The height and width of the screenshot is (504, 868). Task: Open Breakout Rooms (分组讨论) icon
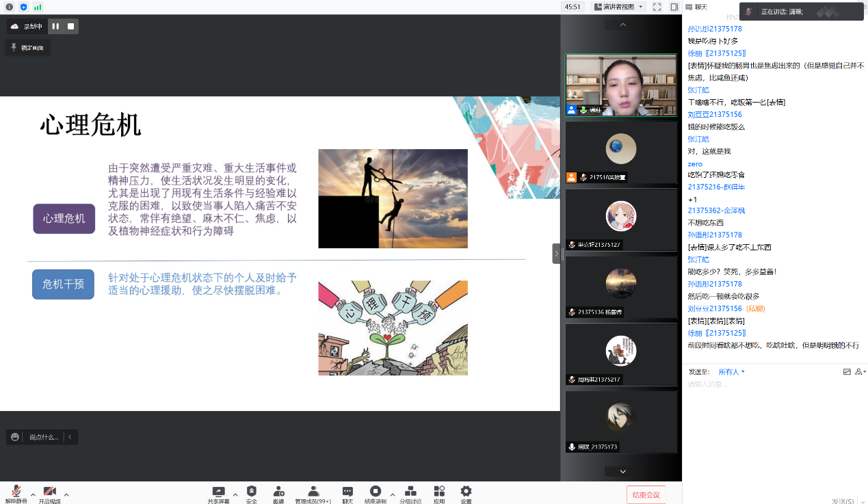pos(410,492)
